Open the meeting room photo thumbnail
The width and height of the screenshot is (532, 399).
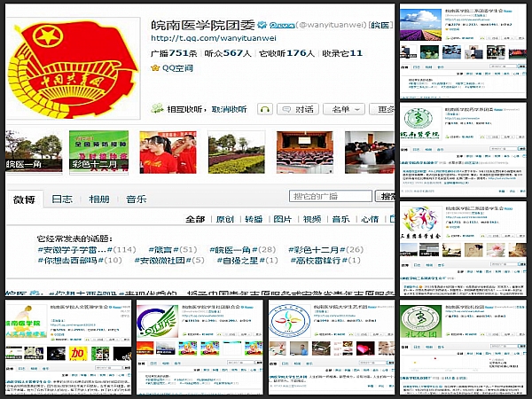coord(370,152)
